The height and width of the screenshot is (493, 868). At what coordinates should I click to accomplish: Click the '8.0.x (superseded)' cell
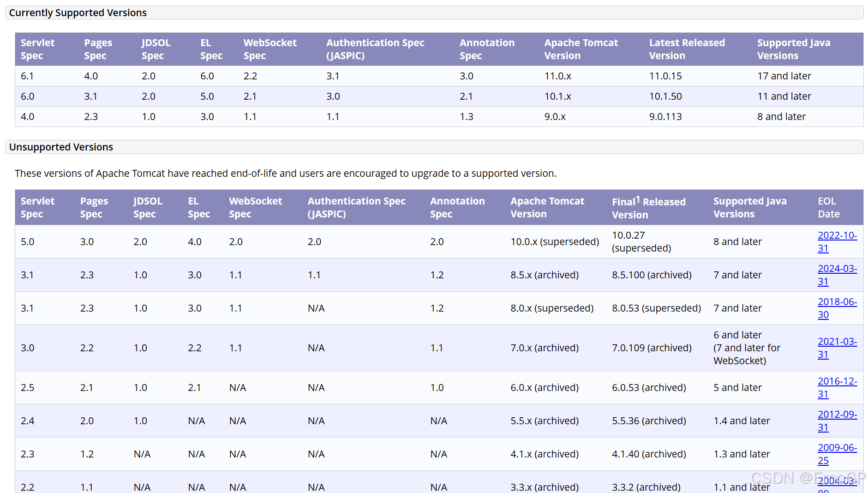point(552,308)
